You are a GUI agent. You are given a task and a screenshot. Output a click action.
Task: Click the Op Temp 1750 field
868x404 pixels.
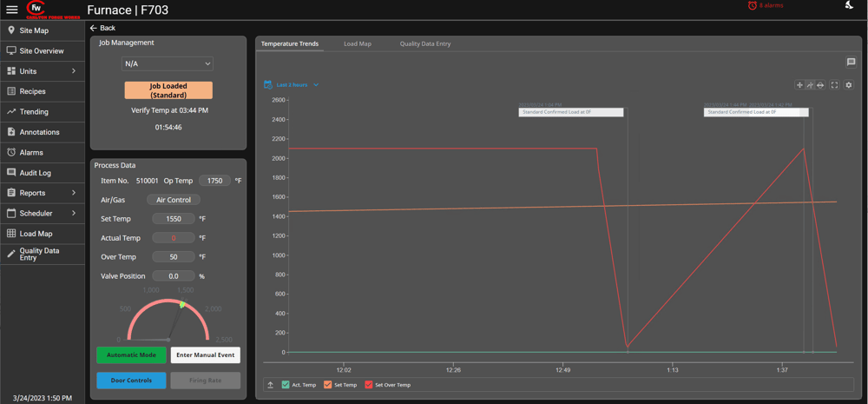tap(214, 181)
